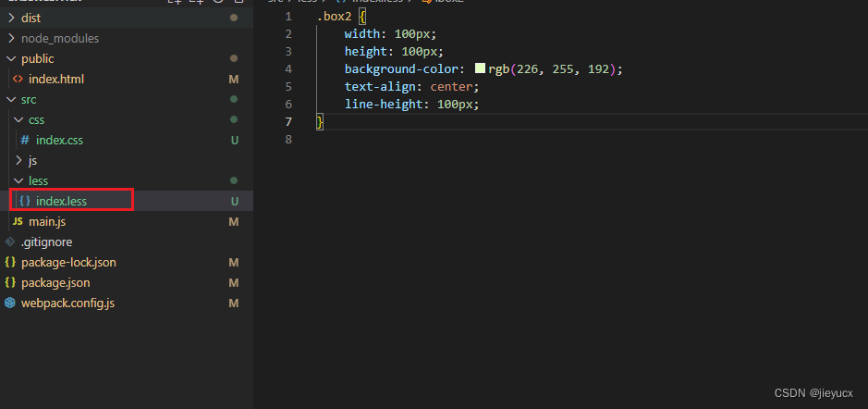Screen dimensions: 868x409
Task: Click the M status badge on index.html
Action: click(234, 80)
